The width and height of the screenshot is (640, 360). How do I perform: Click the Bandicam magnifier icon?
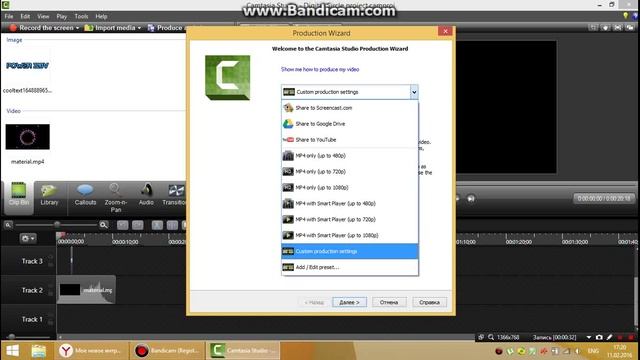491,337
